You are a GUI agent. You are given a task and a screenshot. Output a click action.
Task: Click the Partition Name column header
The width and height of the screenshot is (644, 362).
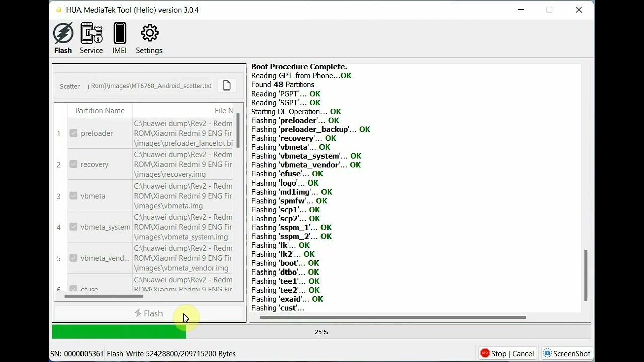(x=100, y=111)
